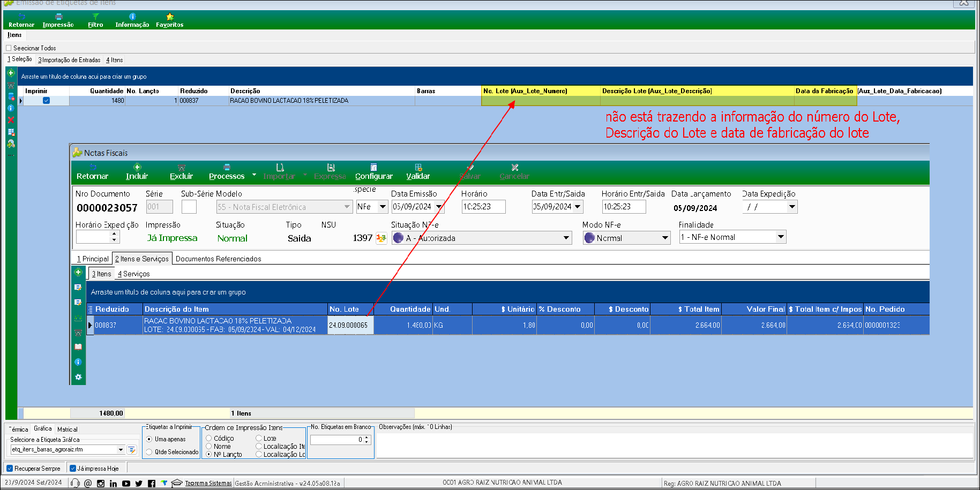Select Código print order radio
980x490 pixels.
(209, 438)
